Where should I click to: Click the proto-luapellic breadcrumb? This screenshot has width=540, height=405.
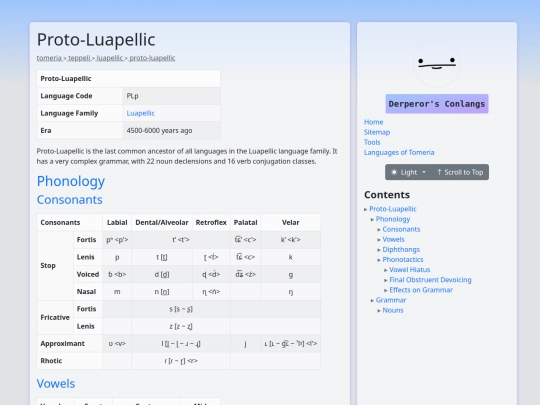point(152,58)
